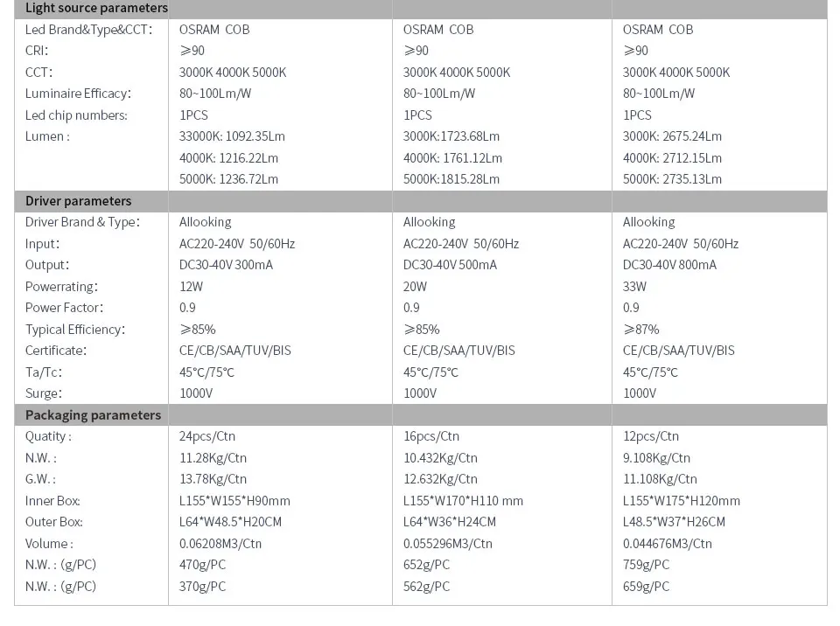Select the Certificate row label
Image resolution: width=840 pixels, height=626 pixels.
[x=56, y=351]
